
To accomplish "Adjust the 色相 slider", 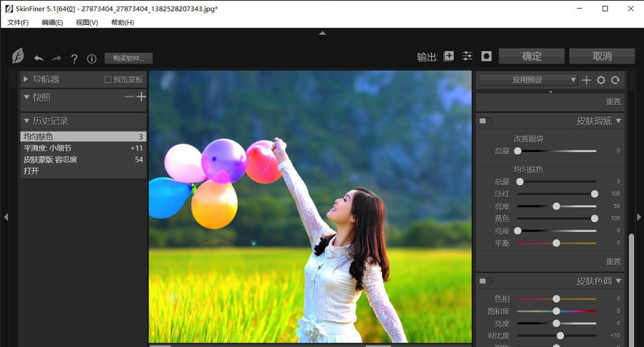I will 557,299.
